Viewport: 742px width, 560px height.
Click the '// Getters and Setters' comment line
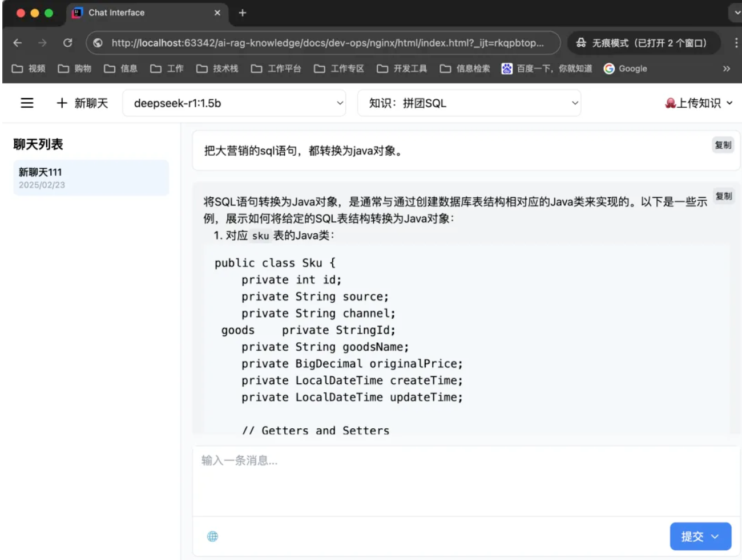(316, 431)
